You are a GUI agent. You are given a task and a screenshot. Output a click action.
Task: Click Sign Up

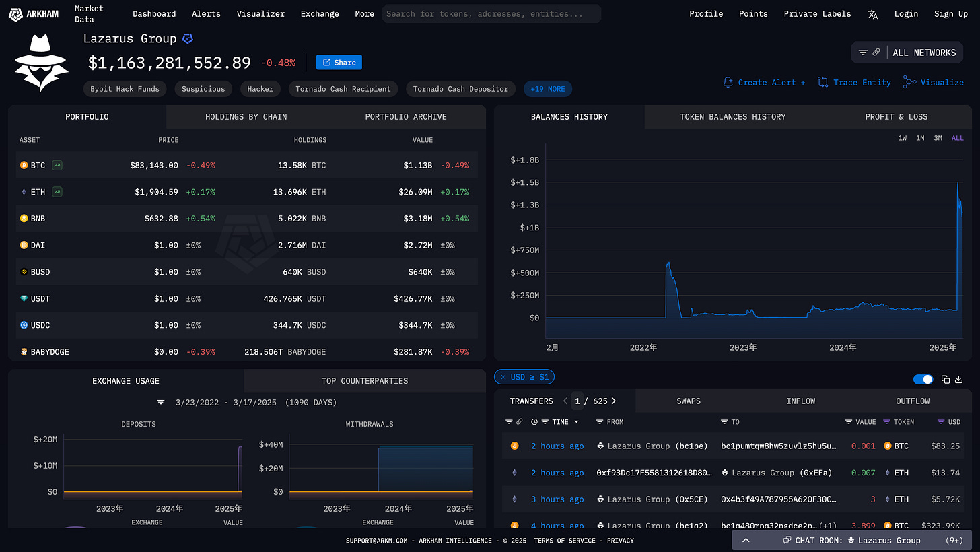coord(950,14)
